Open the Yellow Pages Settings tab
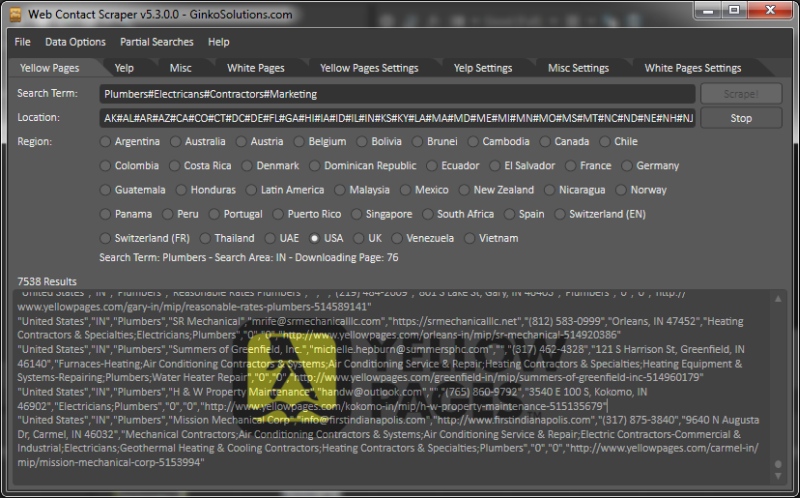Image resolution: width=800 pixels, height=498 pixels. [369, 68]
